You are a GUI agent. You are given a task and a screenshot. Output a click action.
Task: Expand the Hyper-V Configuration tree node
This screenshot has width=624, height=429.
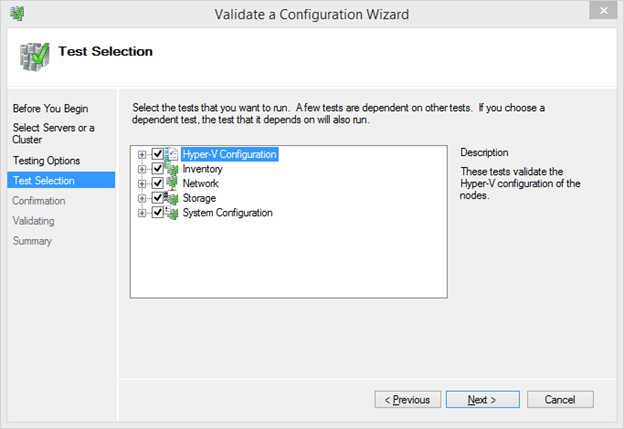tap(142, 155)
